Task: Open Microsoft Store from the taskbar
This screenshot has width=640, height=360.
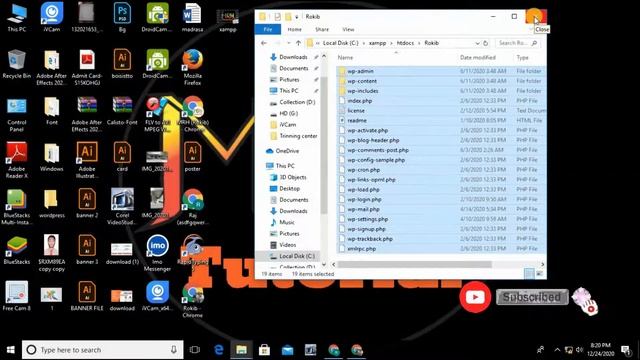Action: (x=264, y=350)
